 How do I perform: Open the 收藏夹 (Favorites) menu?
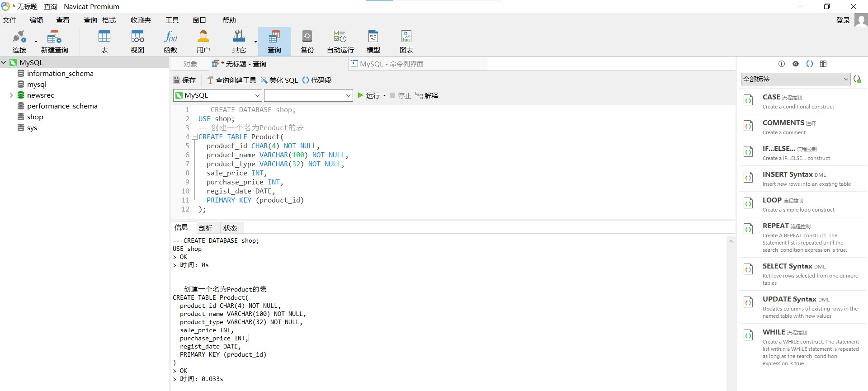(x=141, y=20)
